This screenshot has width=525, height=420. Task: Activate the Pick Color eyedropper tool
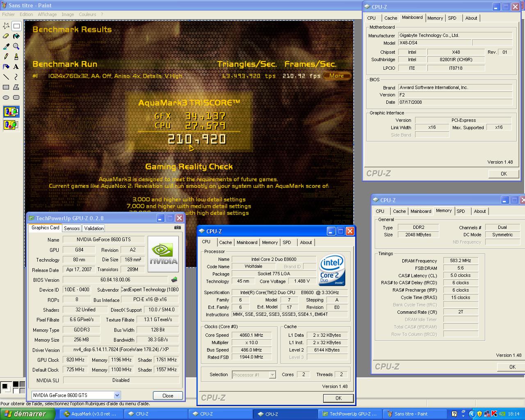[x=6, y=46]
